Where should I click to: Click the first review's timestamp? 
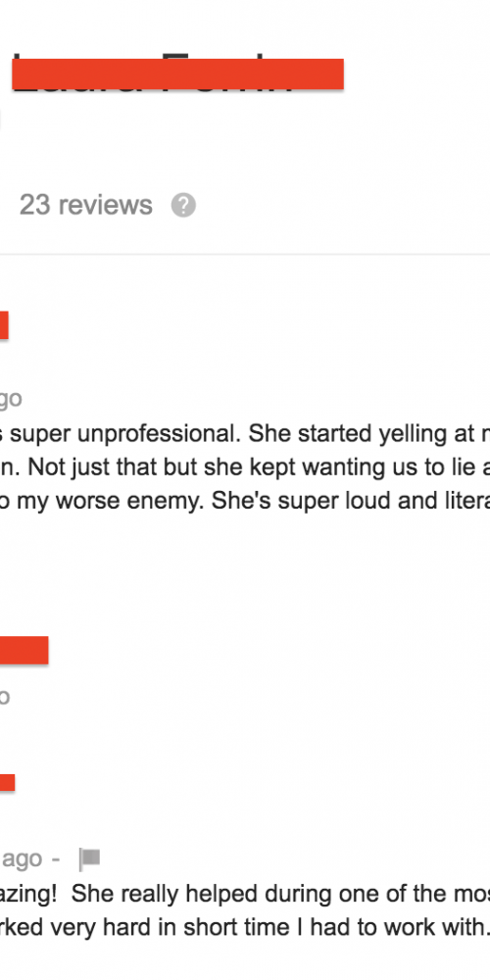11,398
